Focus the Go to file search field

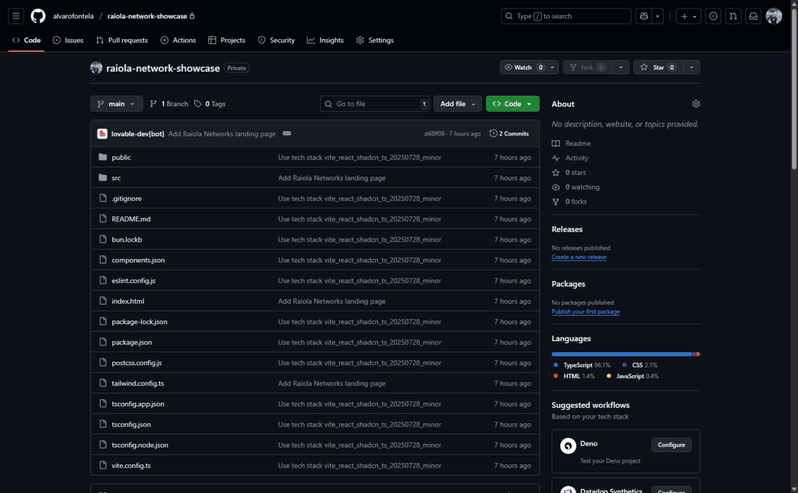coord(375,104)
